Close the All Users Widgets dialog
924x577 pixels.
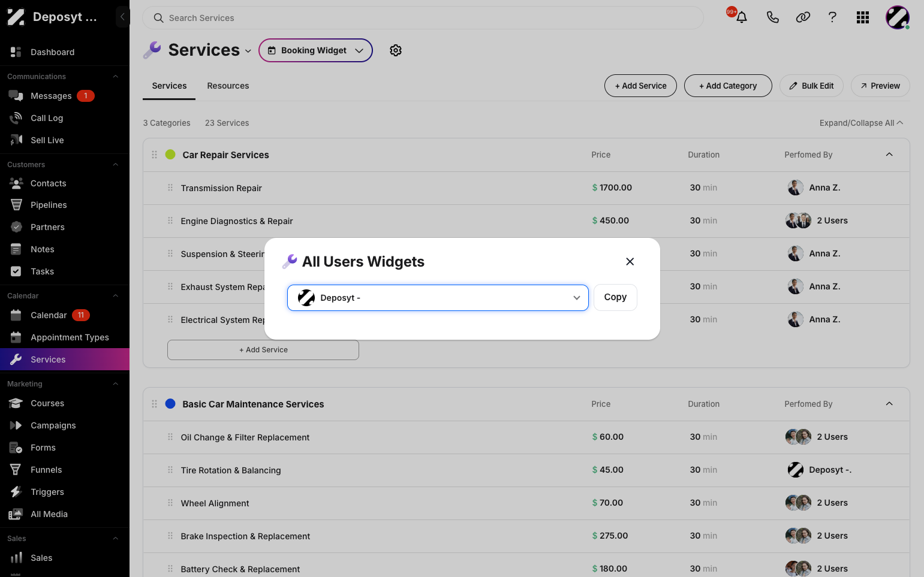coord(630,261)
